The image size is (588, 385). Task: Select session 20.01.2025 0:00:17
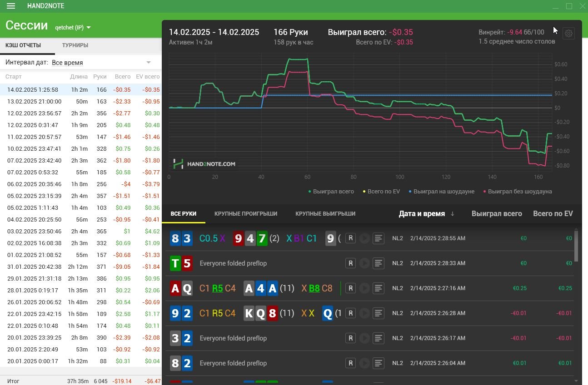pos(81,361)
